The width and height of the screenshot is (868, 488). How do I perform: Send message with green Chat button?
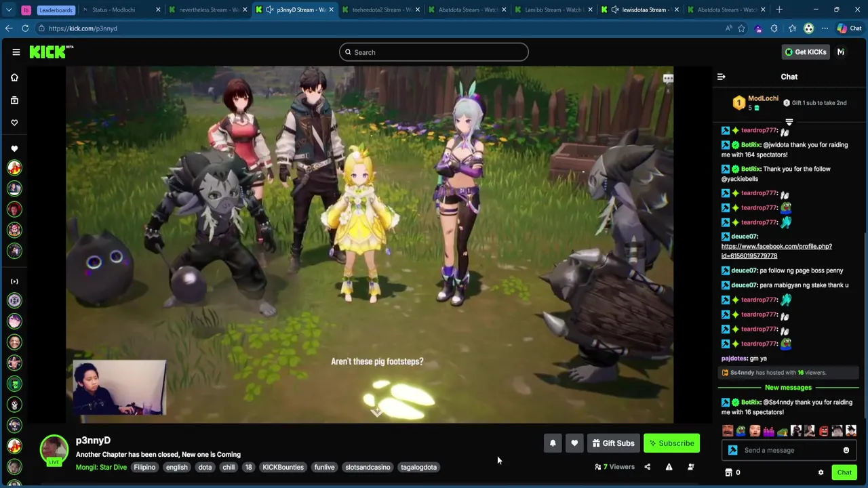844,472
